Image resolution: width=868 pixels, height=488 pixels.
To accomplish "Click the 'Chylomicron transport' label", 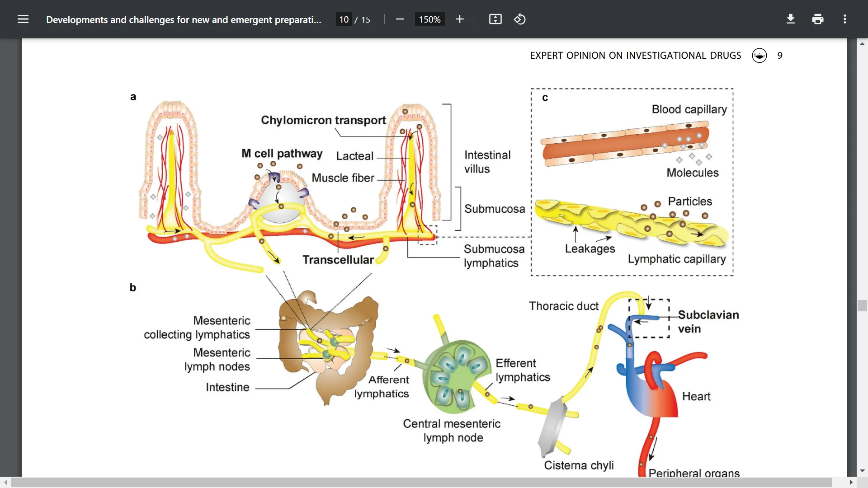I will click(323, 120).
